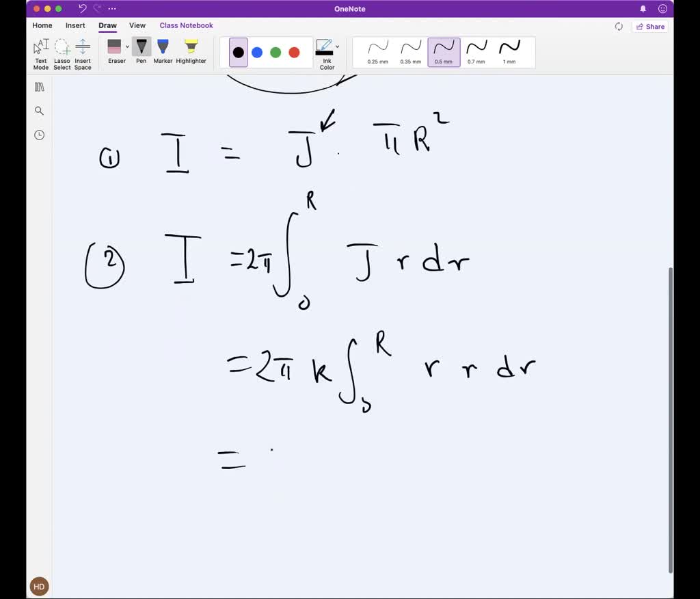Viewport: 700px width, 599px height.
Task: Open the Eraser size dropdown
Action: coord(127,47)
